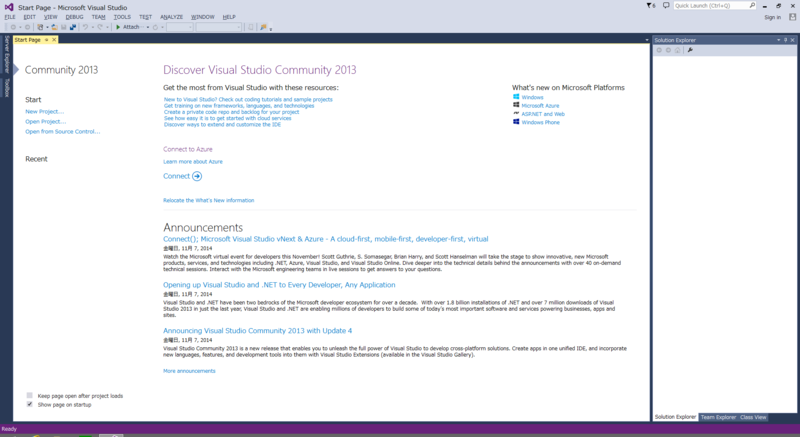
Task: Open the TOOLS menu
Action: (x=122, y=17)
